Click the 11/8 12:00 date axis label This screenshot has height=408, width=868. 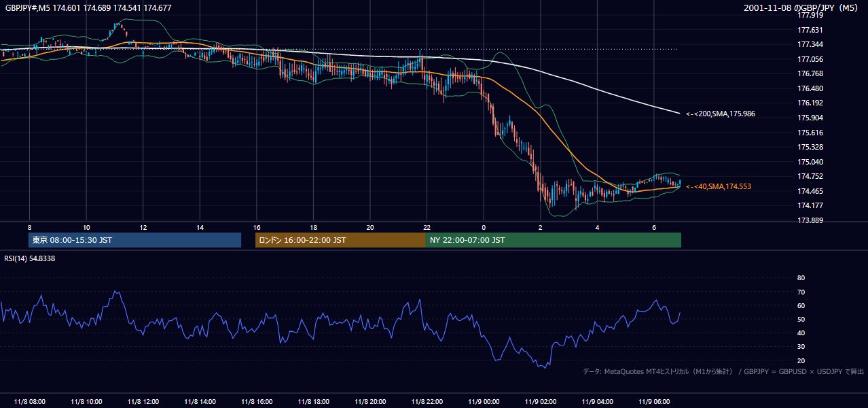click(x=143, y=402)
